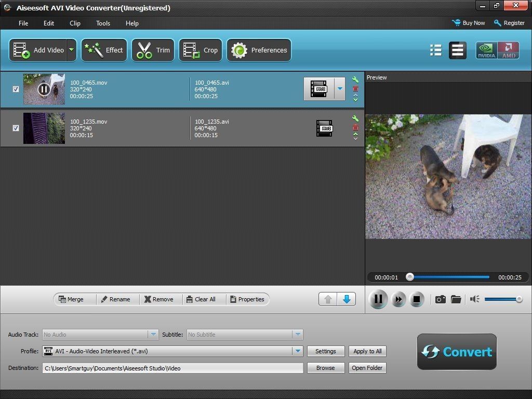Click the Destination path field

pyautogui.click(x=172, y=368)
